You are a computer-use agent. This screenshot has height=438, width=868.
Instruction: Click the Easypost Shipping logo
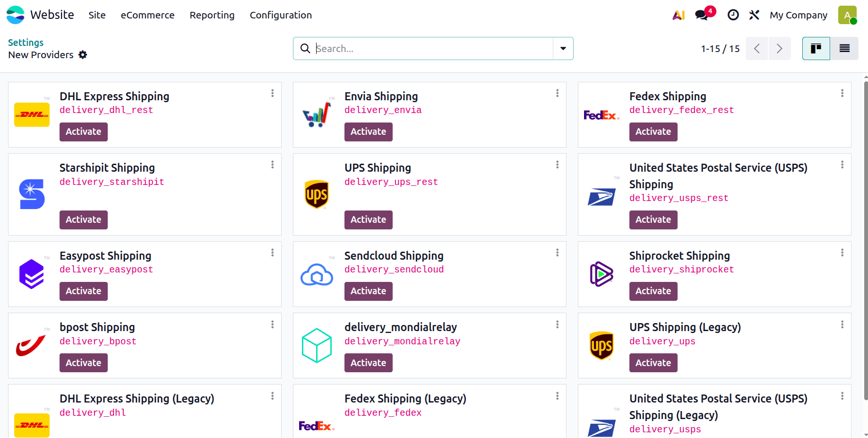click(x=32, y=274)
